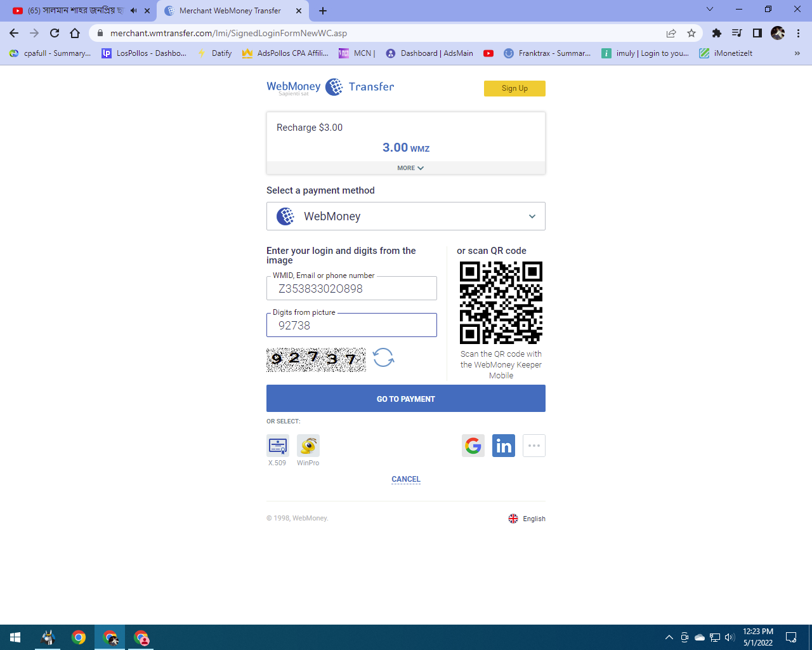Open imuly Login bookmark

point(646,53)
